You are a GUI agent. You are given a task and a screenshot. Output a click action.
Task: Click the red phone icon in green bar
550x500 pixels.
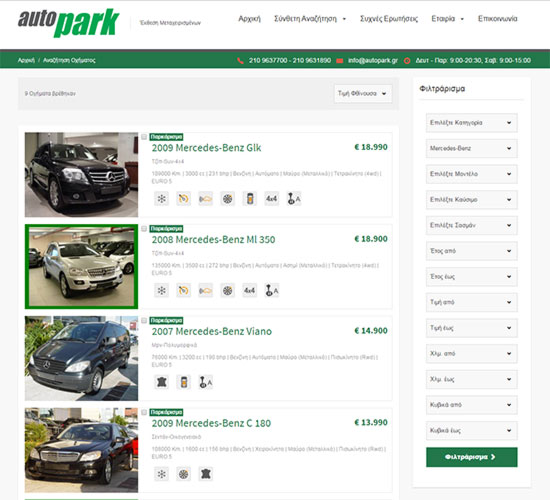coord(240,61)
